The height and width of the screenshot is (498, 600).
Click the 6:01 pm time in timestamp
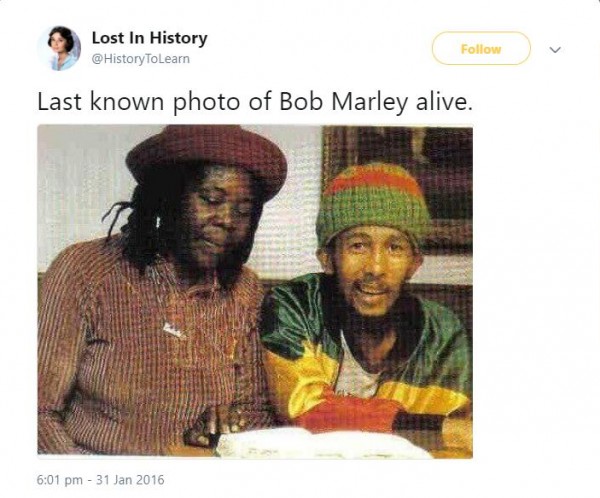coord(59,480)
